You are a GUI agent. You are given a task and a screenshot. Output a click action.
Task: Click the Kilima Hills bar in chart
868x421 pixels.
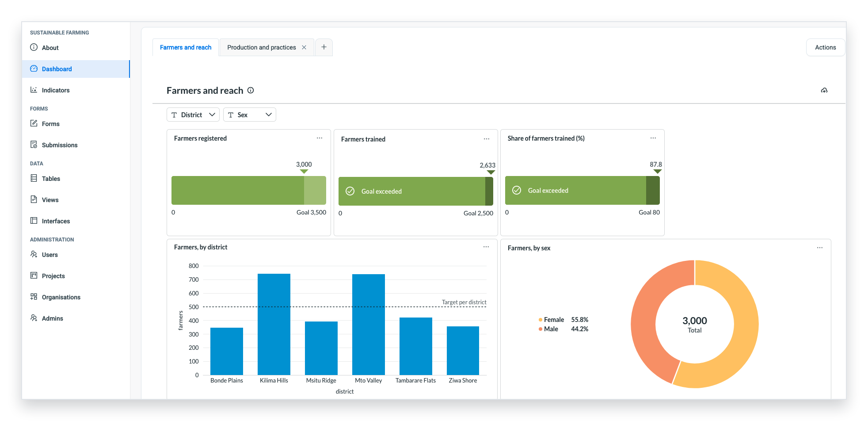[x=274, y=324]
